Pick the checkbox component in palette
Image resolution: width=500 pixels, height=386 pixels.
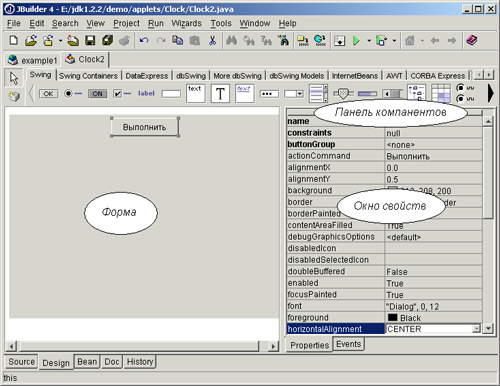pos(122,94)
